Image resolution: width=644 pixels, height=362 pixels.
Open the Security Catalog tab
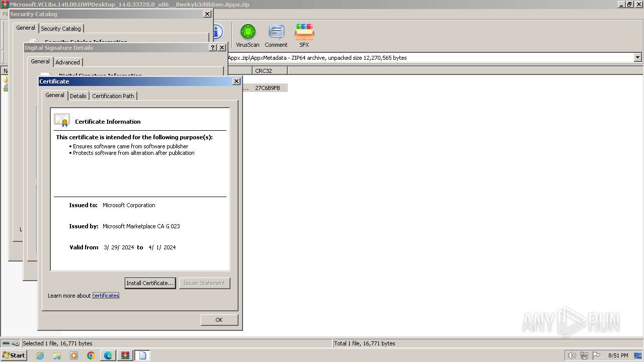[61, 29]
